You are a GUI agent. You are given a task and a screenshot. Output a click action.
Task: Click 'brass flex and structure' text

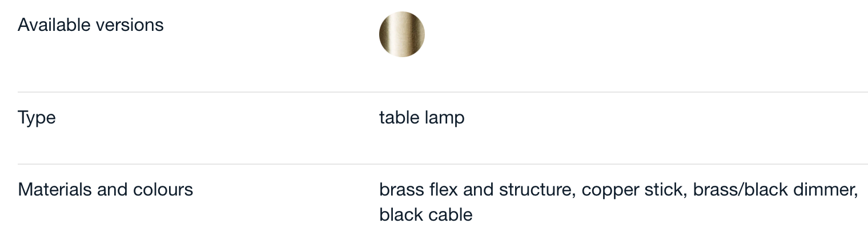[476, 190]
